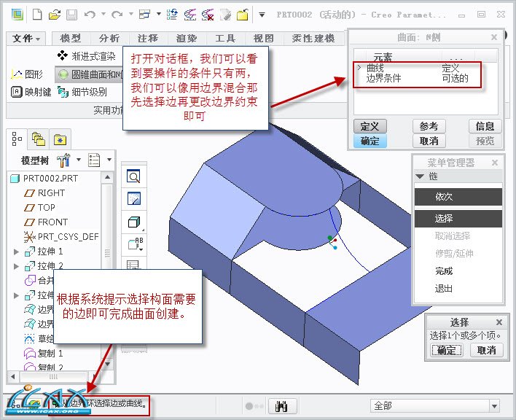The width and height of the screenshot is (516, 420).
Task: Click the Redo arrow icon
Action: tap(117, 15)
